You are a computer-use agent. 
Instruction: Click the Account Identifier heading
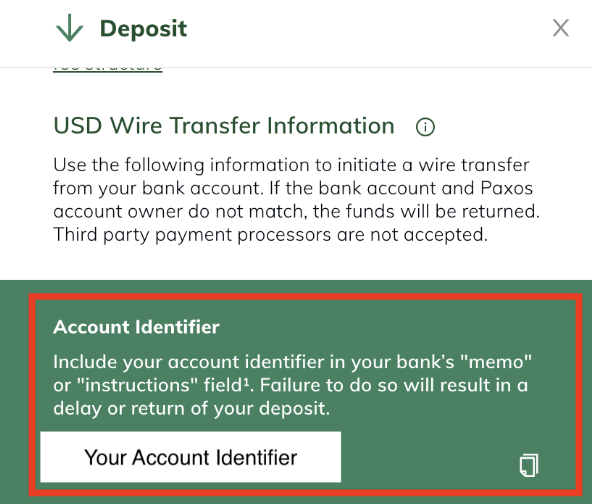(x=136, y=327)
